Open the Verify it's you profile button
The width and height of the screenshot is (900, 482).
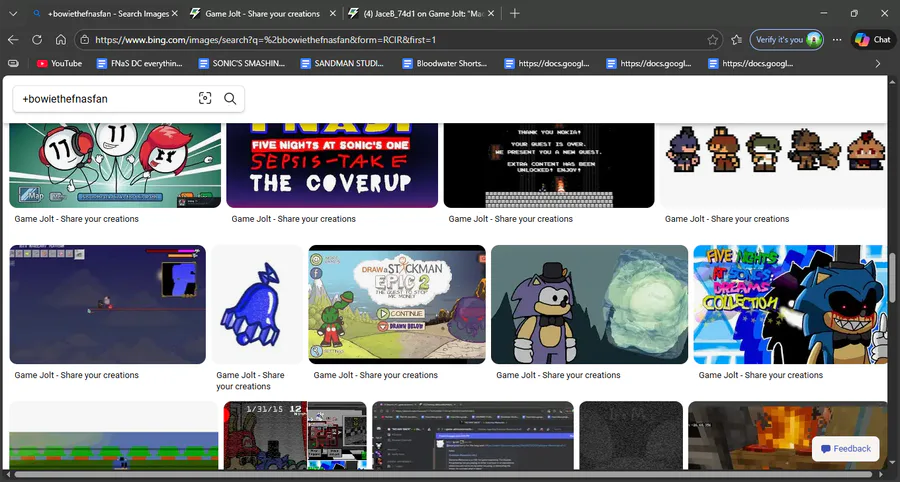tap(786, 40)
